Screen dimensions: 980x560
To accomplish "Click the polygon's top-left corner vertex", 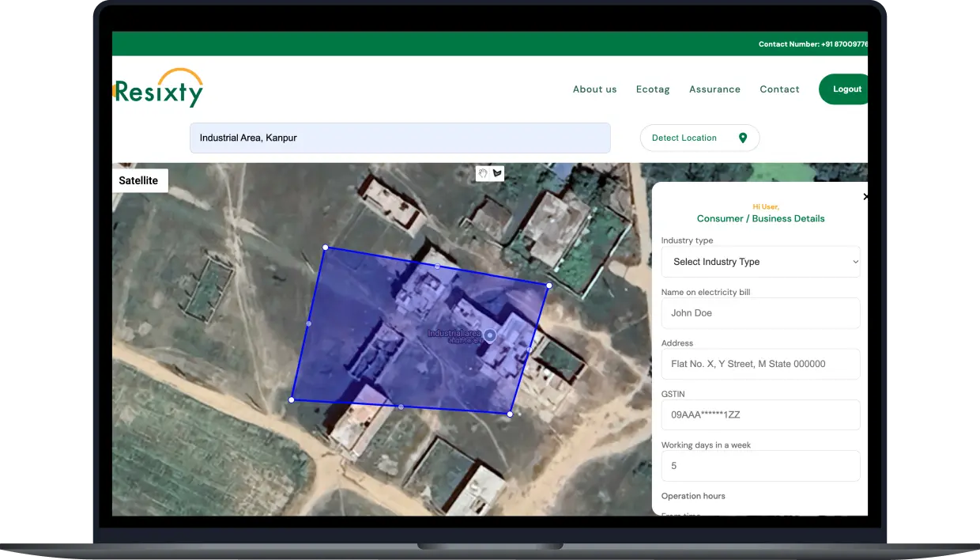I will click(x=325, y=248).
